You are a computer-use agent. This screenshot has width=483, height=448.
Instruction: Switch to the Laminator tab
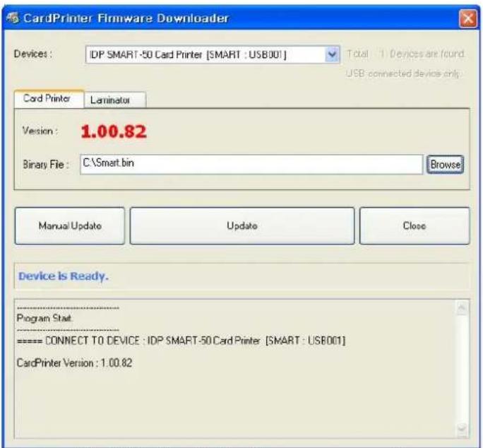pyautogui.click(x=114, y=100)
